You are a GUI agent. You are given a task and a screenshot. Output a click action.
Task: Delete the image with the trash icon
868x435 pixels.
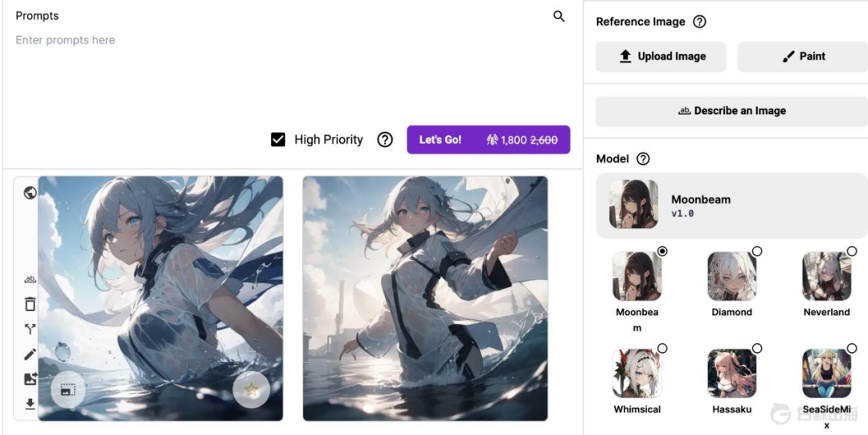30,304
